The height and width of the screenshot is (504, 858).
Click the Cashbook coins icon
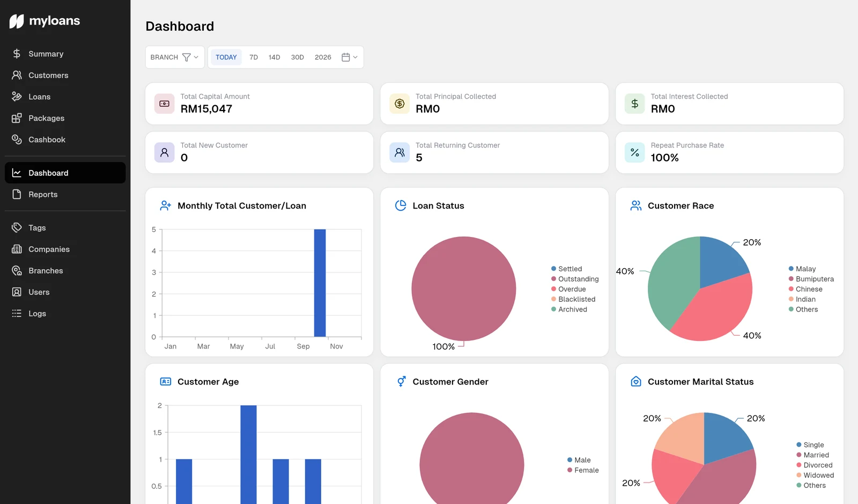(17, 139)
